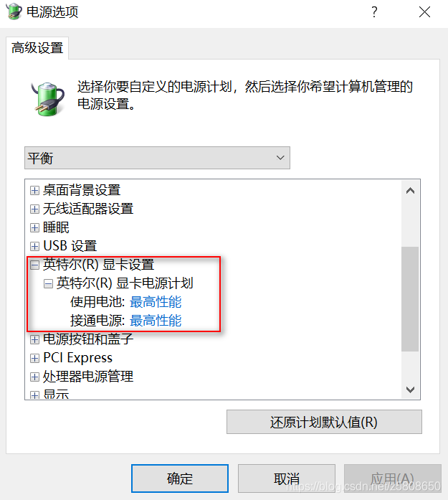Expand the 处理器电源管理 node
Image resolution: width=448 pixels, height=500 pixels.
click(34, 377)
